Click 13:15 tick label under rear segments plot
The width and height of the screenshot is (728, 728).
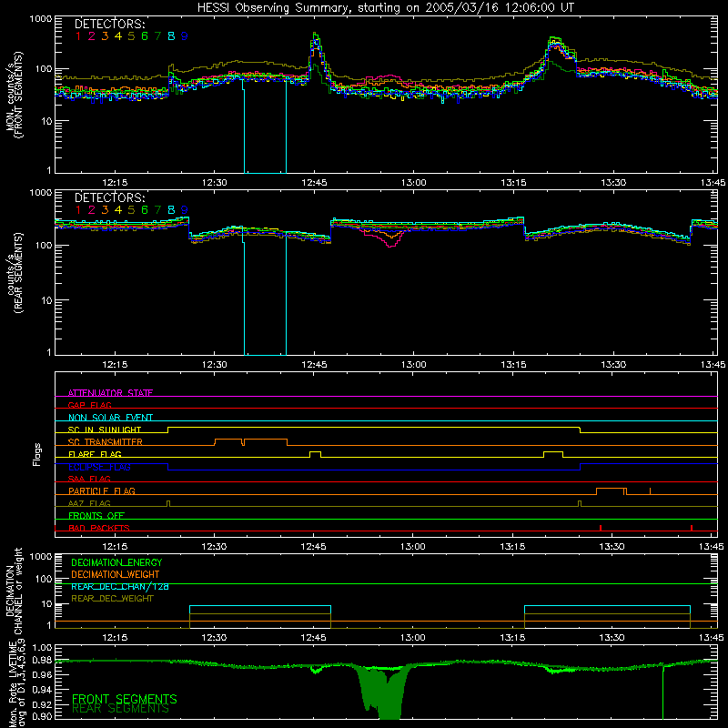tap(513, 365)
